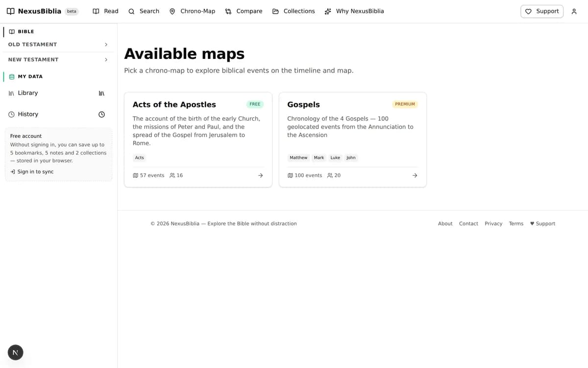
Task: Click the Support button in header
Action: (x=542, y=11)
